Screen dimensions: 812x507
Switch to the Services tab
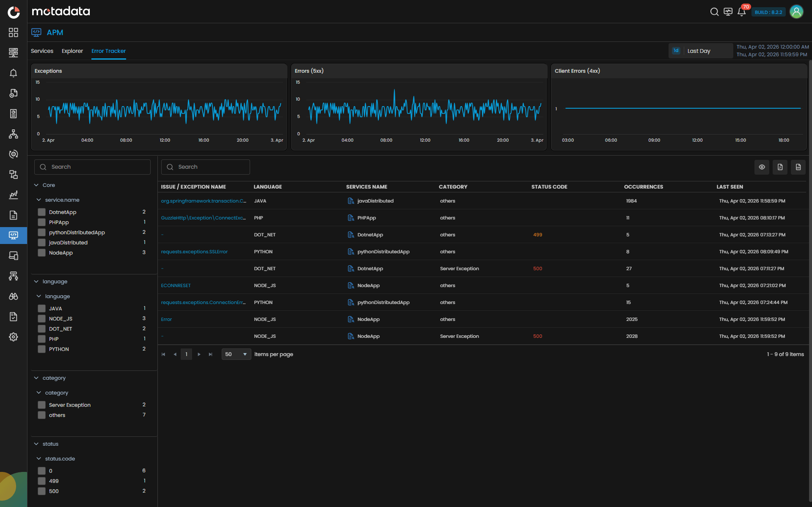pos(42,51)
